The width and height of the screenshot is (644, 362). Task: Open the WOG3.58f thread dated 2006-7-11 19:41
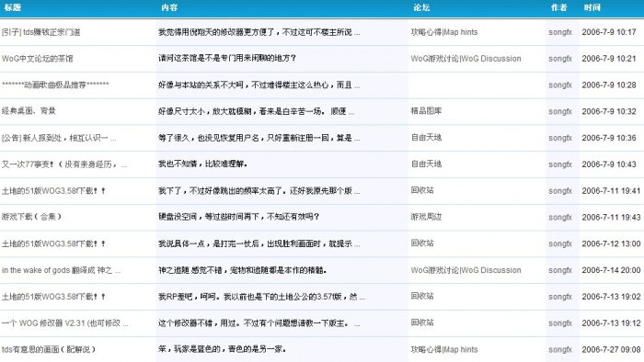(x=53, y=190)
